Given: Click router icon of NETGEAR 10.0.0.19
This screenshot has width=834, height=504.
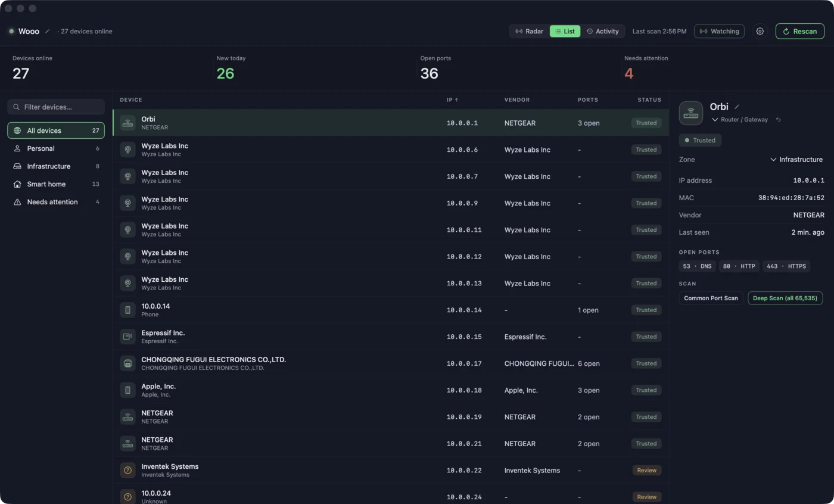Looking at the screenshot, I should (x=127, y=417).
